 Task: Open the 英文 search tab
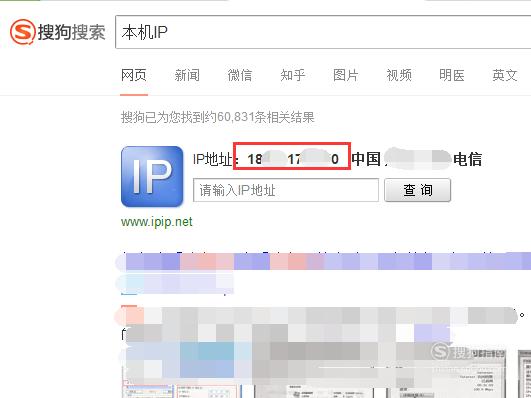tap(505, 75)
